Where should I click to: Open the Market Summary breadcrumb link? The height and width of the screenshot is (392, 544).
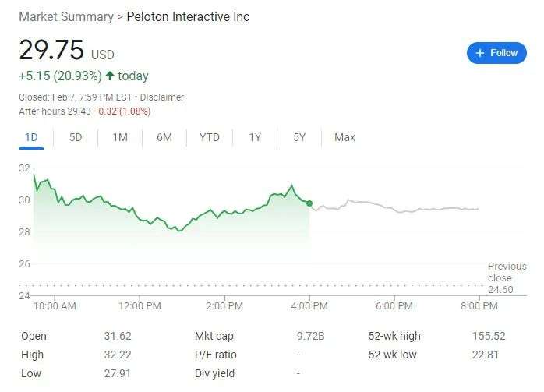65,16
